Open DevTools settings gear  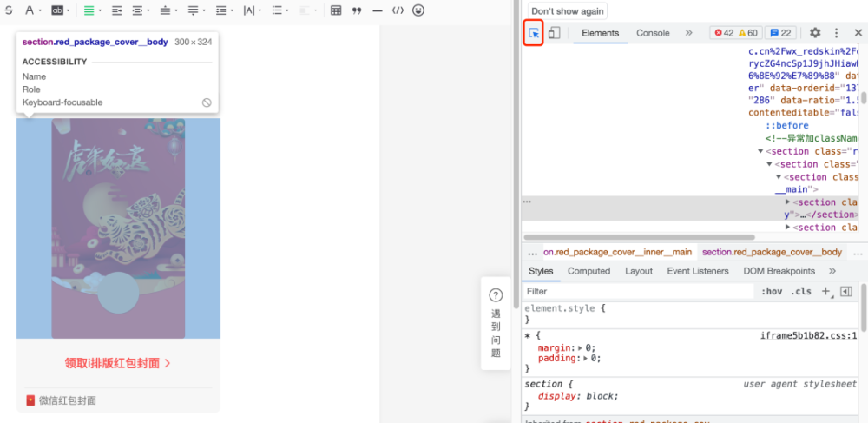[815, 33]
